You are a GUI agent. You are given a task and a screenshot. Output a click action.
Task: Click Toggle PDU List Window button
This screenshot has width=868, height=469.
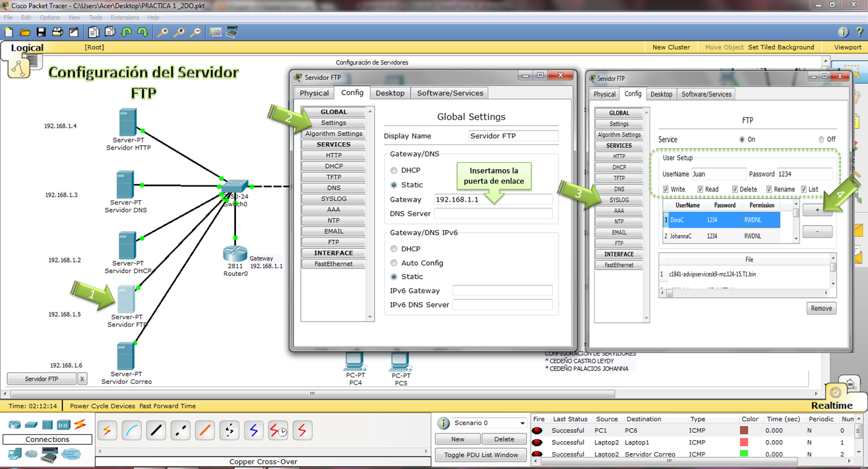[481, 455]
